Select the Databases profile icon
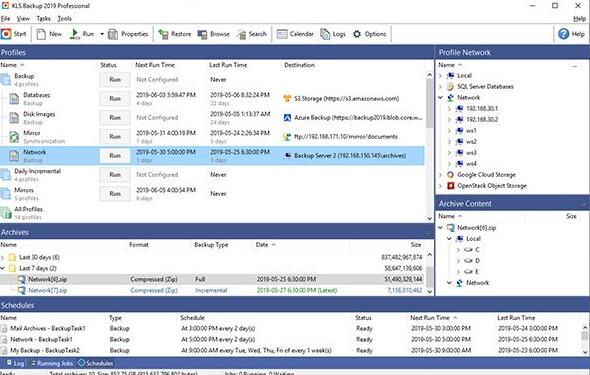The image size is (590, 375). click(x=14, y=99)
